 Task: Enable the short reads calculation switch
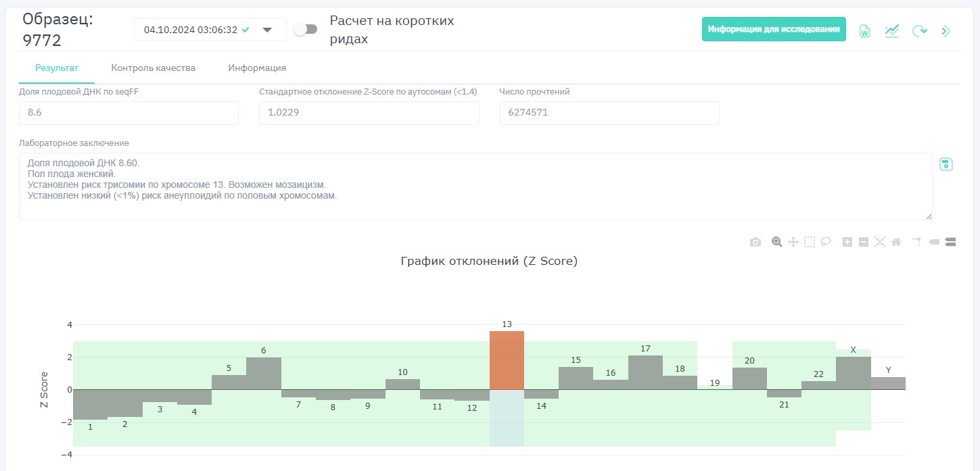[x=306, y=29]
